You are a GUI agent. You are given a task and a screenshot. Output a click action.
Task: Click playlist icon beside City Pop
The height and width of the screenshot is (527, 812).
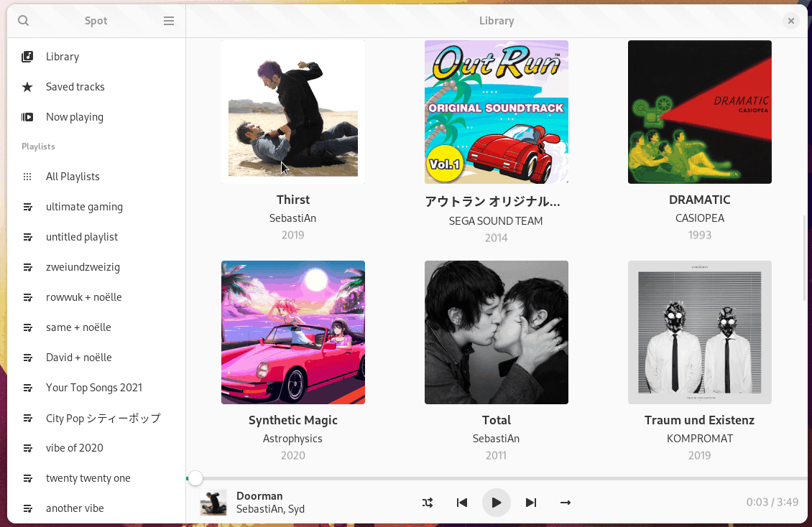click(27, 418)
